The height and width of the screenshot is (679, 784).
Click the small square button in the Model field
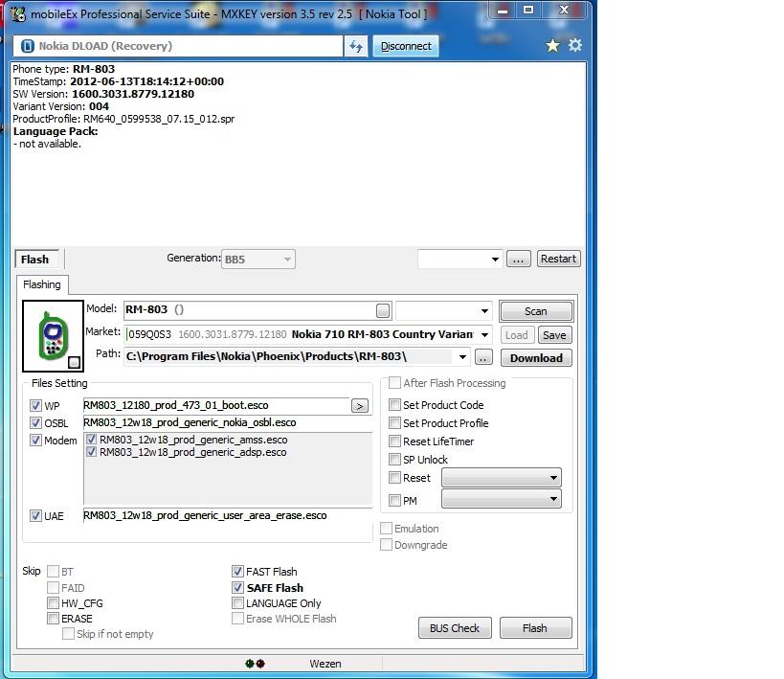click(x=383, y=310)
